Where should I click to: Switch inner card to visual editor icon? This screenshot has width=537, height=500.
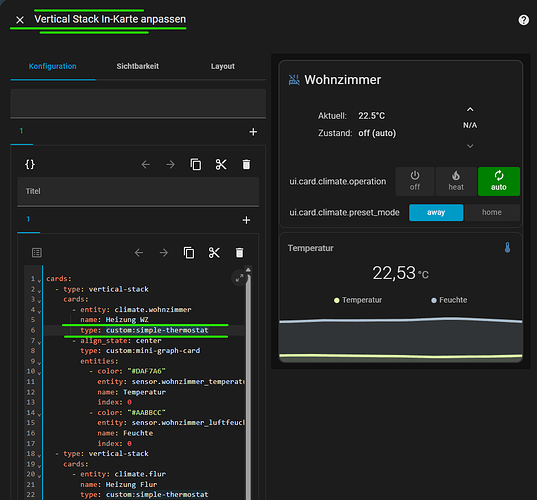pos(37,253)
